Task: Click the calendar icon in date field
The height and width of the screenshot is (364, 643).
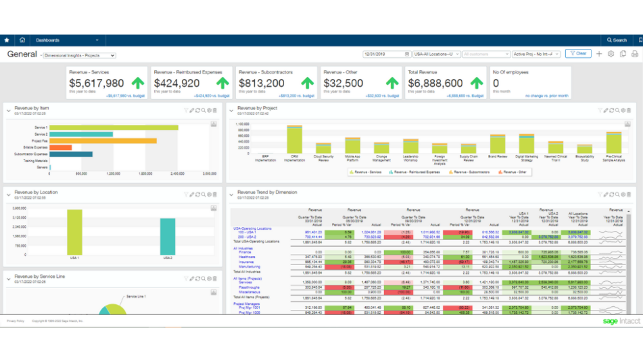Action: (407, 54)
